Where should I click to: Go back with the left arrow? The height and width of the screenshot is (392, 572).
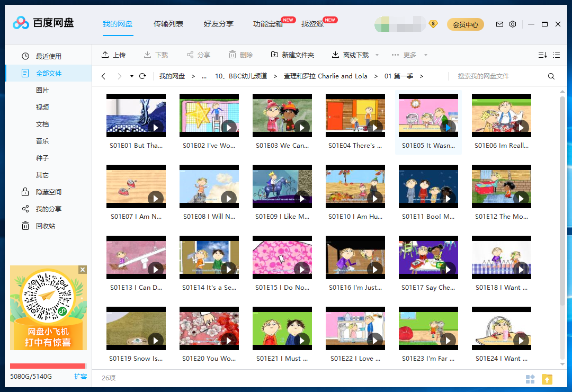(x=104, y=76)
